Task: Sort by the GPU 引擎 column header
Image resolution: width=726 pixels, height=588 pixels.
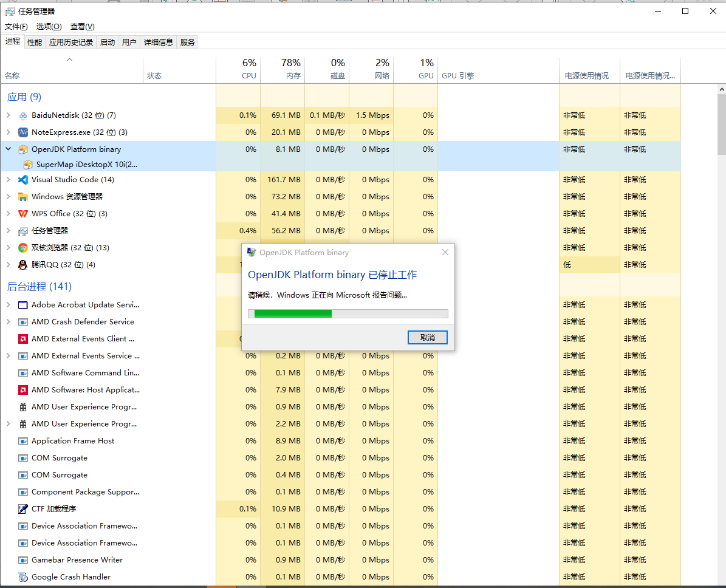Action: tap(498, 70)
